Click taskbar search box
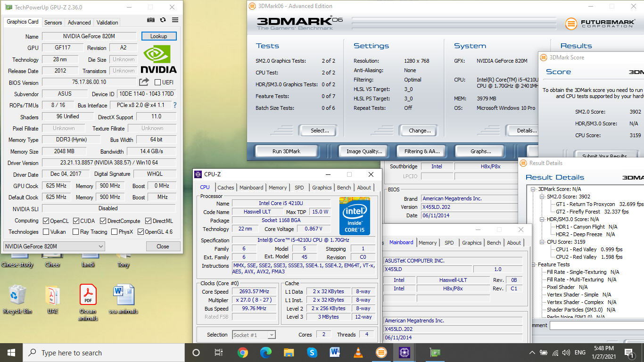 tap(104, 353)
